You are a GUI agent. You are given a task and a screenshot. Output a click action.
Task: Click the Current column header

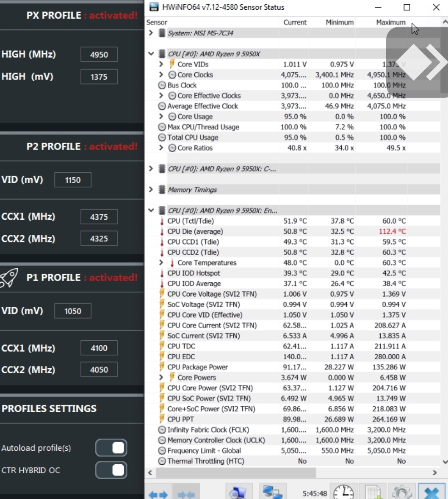pos(295,22)
